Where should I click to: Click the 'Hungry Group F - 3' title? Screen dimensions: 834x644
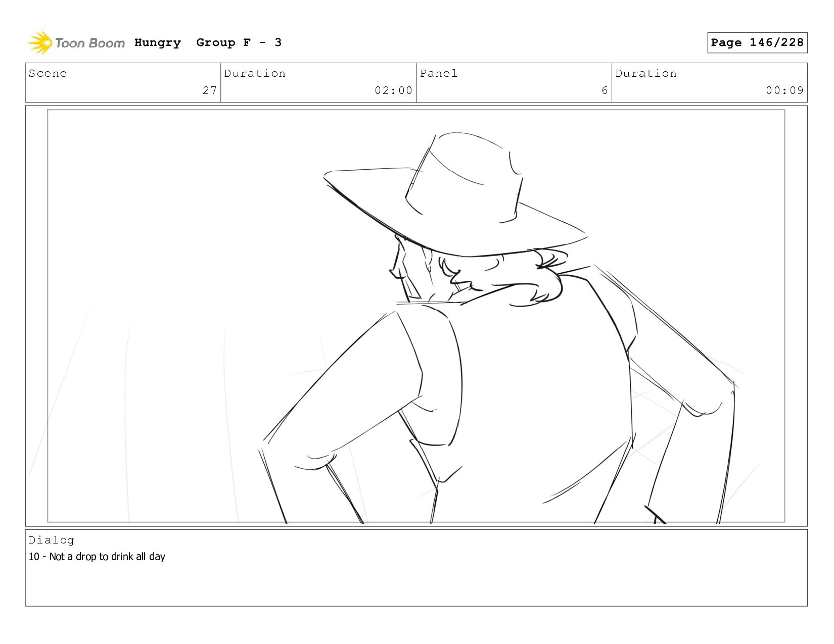[208, 42]
